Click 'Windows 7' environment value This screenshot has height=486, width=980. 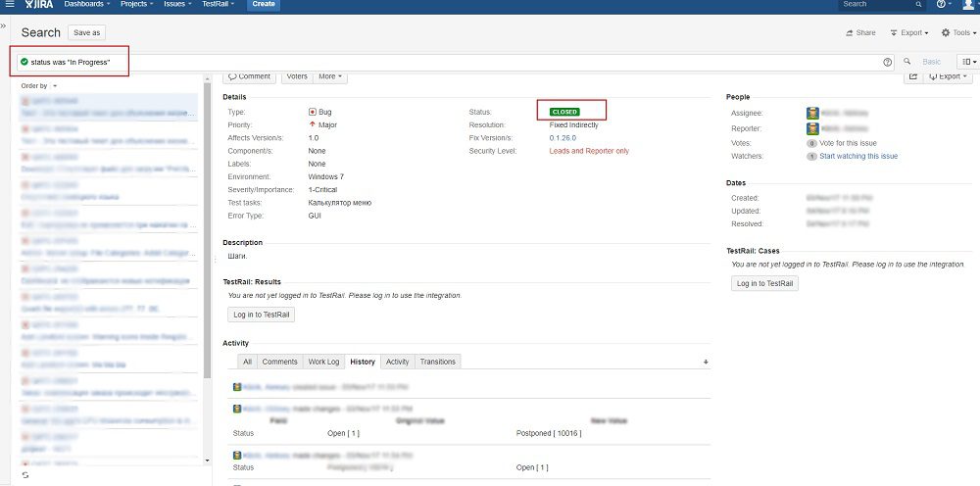point(325,176)
